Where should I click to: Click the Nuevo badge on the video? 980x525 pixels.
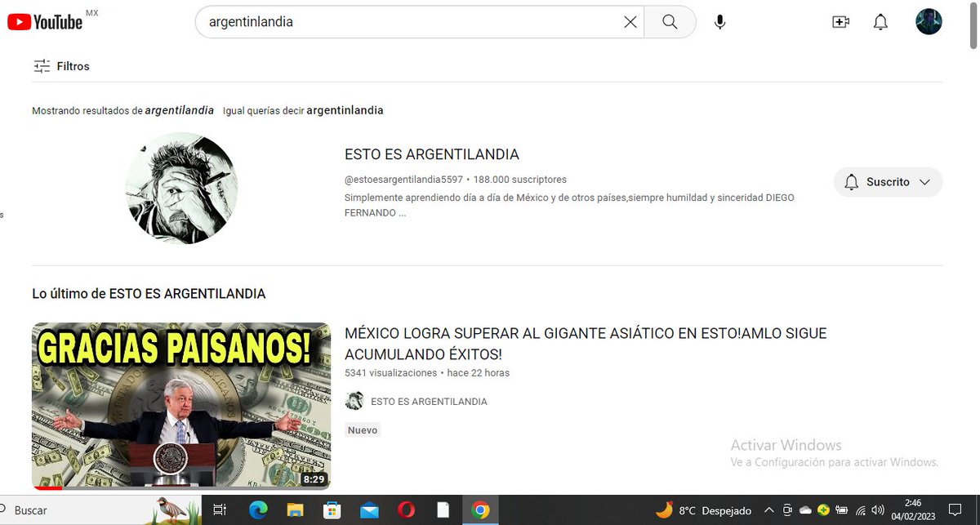pos(363,430)
